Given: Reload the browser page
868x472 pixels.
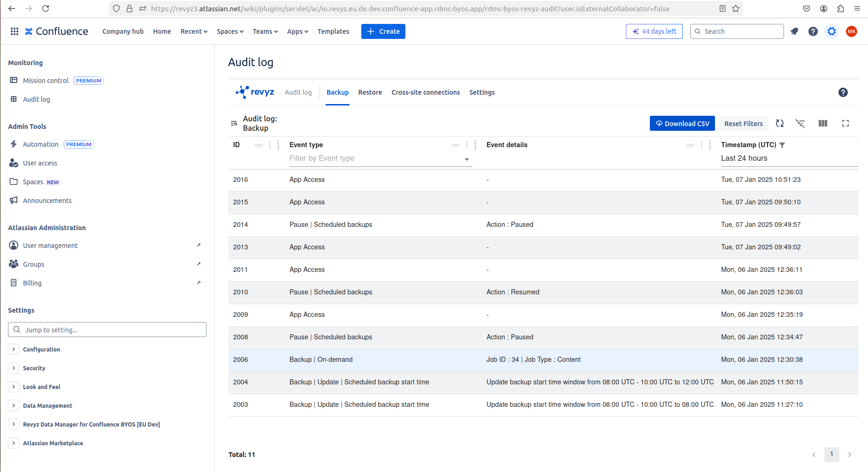Looking at the screenshot, I should click(x=46, y=8).
